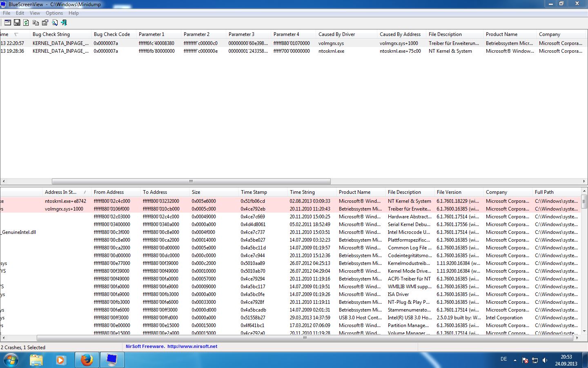Click upper pane File Description header

point(454,34)
